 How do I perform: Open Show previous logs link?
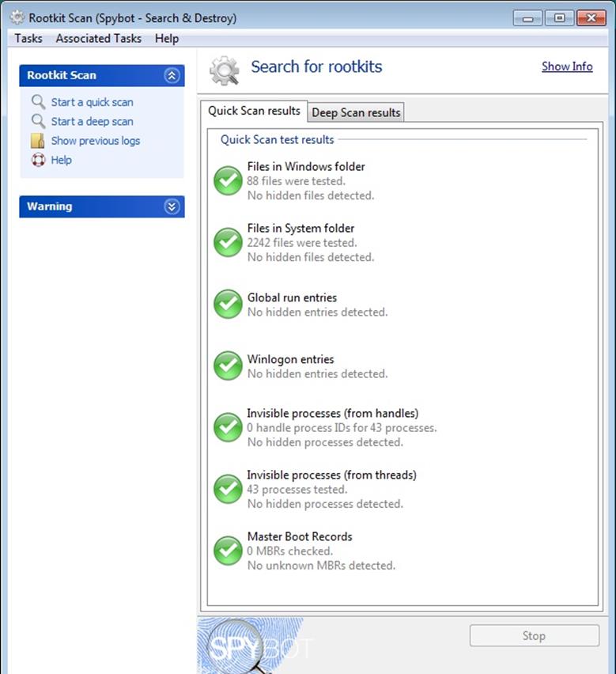coord(96,141)
